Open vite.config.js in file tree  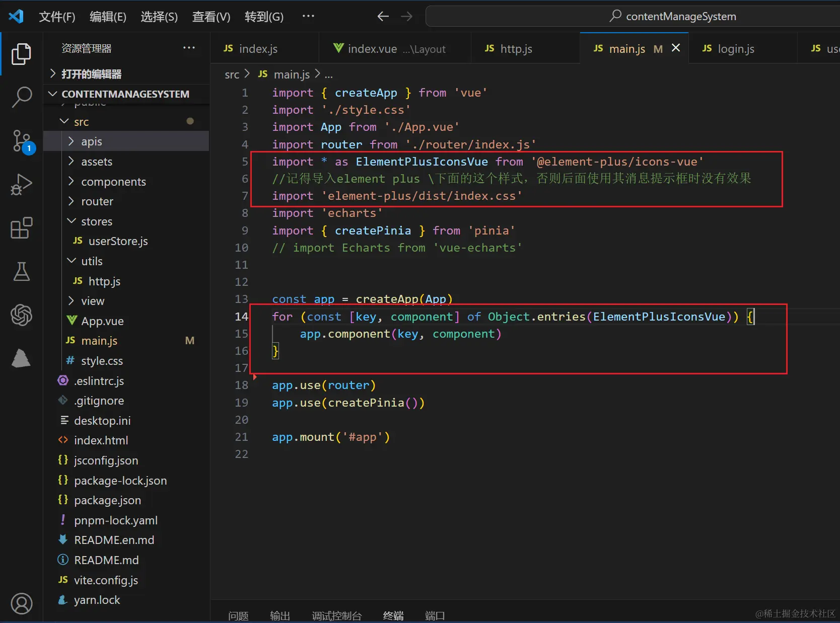pos(106,580)
